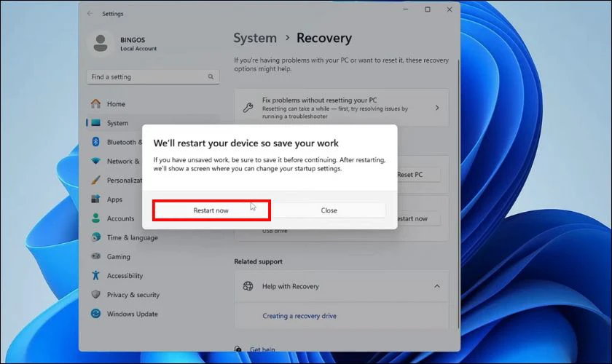Minimize the Settings window

pyautogui.click(x=406, y=9)
